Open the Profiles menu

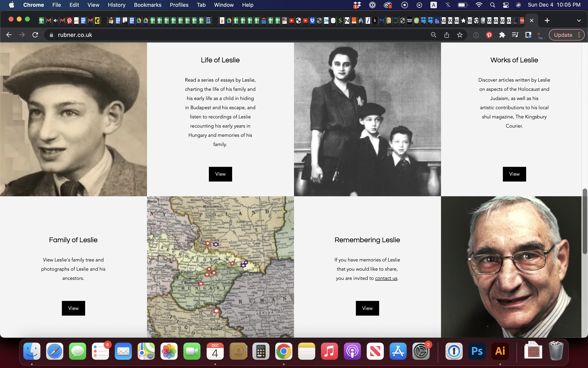pos(179,5)
